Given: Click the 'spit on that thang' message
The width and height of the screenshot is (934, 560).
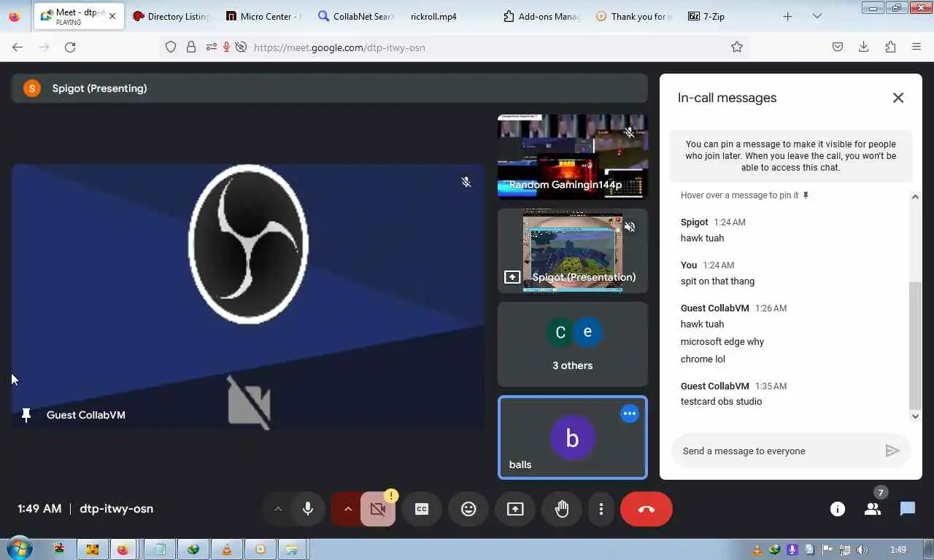Looking at the screenshot, I should (717, 281).
